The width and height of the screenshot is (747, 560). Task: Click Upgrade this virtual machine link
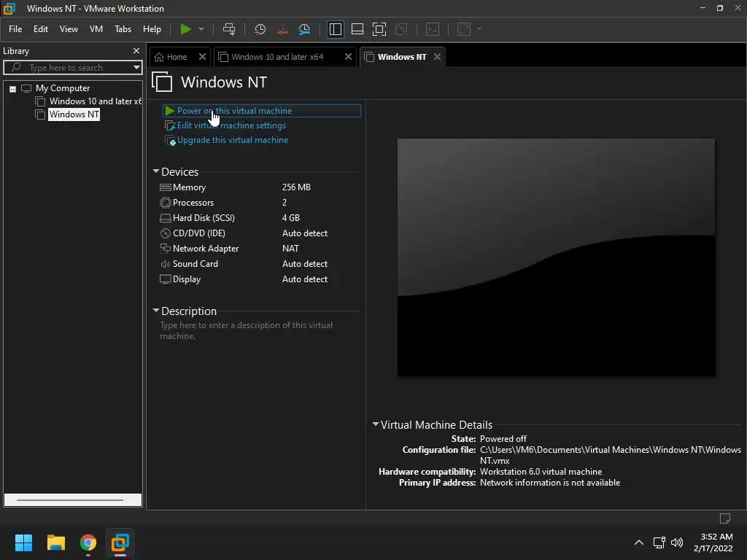click(x=233, y=140)
